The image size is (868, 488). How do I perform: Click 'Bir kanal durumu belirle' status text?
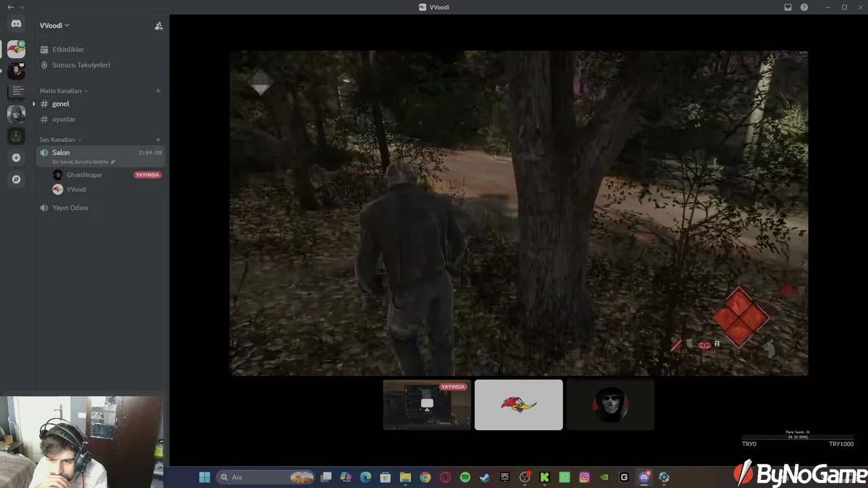point(80,162)
